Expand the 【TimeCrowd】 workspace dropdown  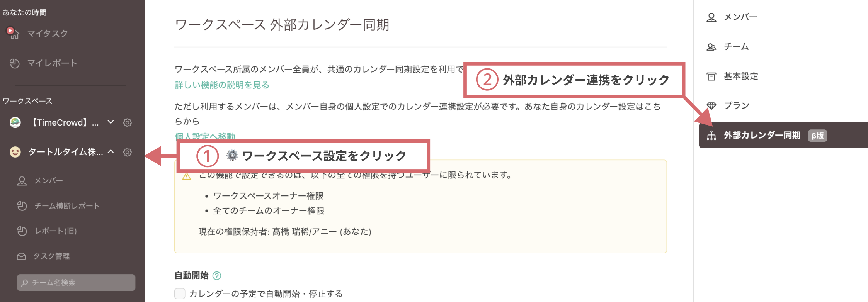[111, 122]
